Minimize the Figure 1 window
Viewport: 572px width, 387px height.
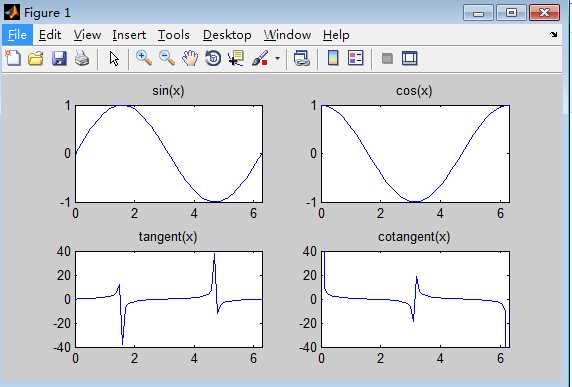pos(478,13)
